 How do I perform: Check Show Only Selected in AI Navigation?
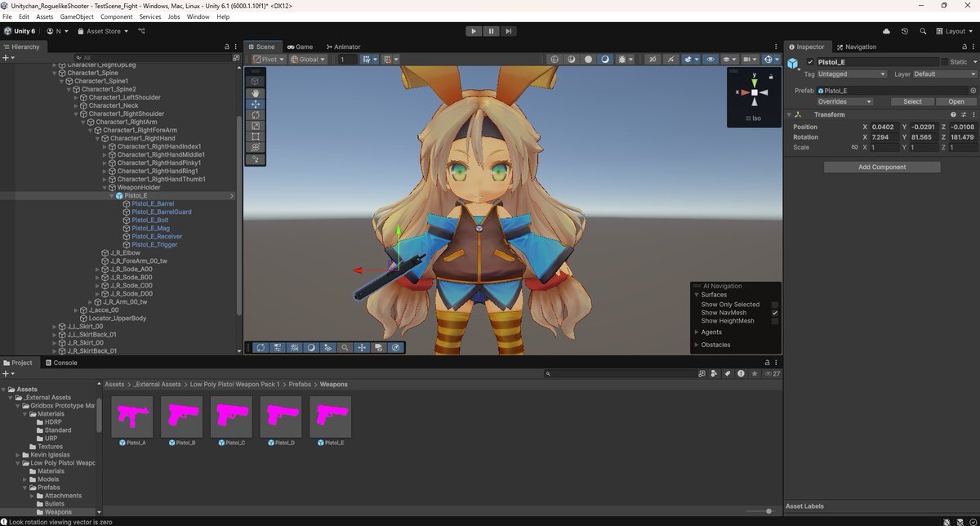[x=775, y=305]
